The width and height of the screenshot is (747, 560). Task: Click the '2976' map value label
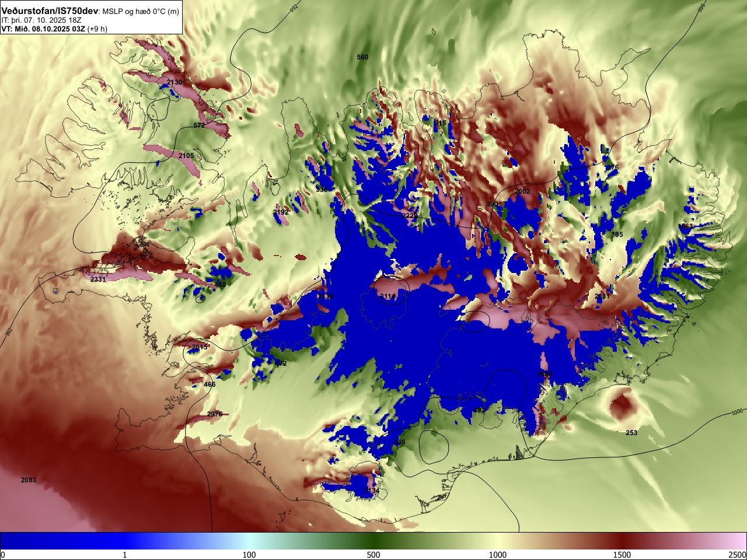215,414
